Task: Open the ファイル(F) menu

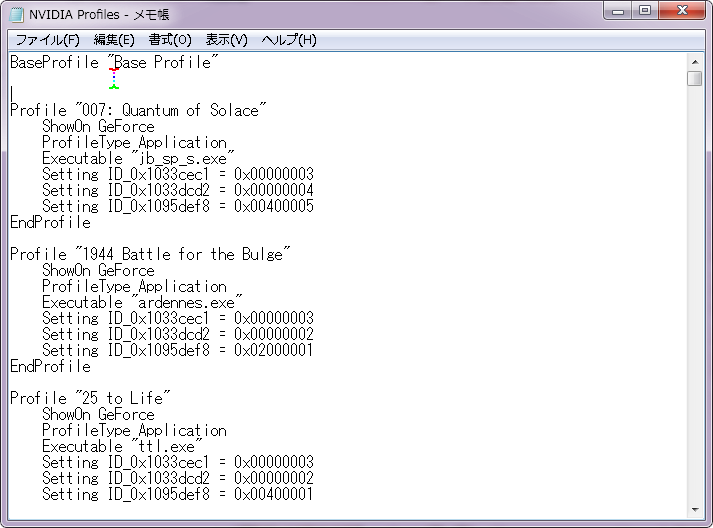Action: (x=47, y=40)
